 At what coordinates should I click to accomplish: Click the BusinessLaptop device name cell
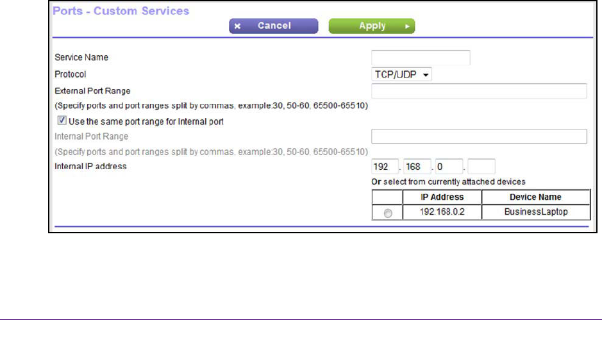click(536, 212)
